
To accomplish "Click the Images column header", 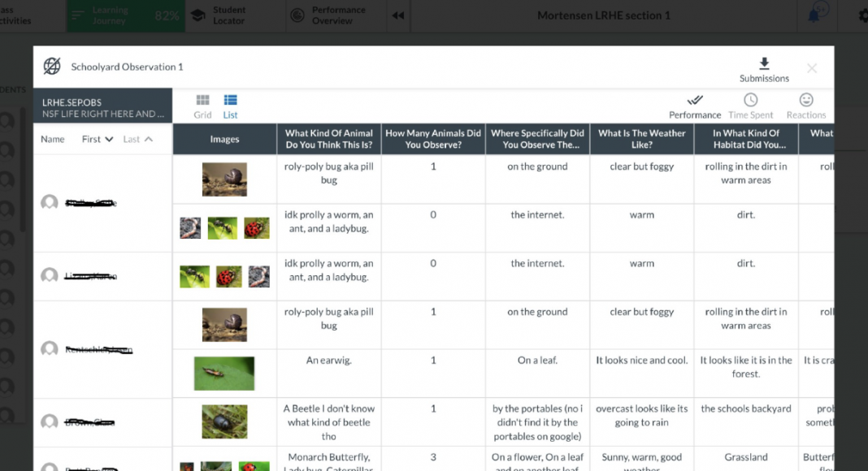I will click(224, 139).
